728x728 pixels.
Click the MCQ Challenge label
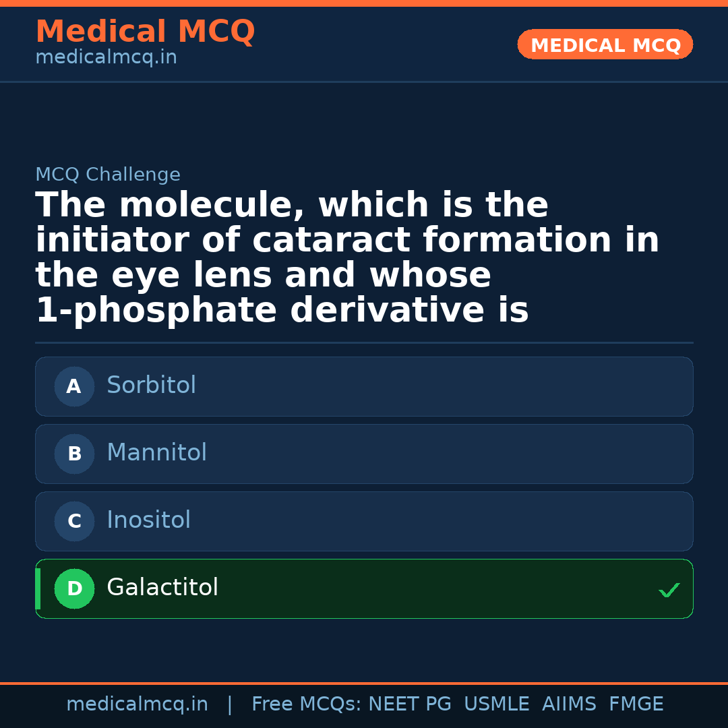(108, 175)
